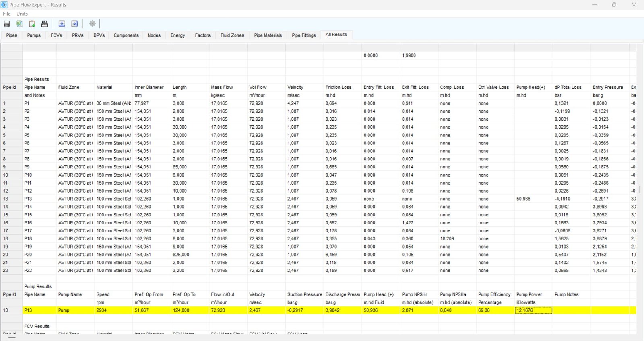Click the grey grid toolbar icon

92,24
